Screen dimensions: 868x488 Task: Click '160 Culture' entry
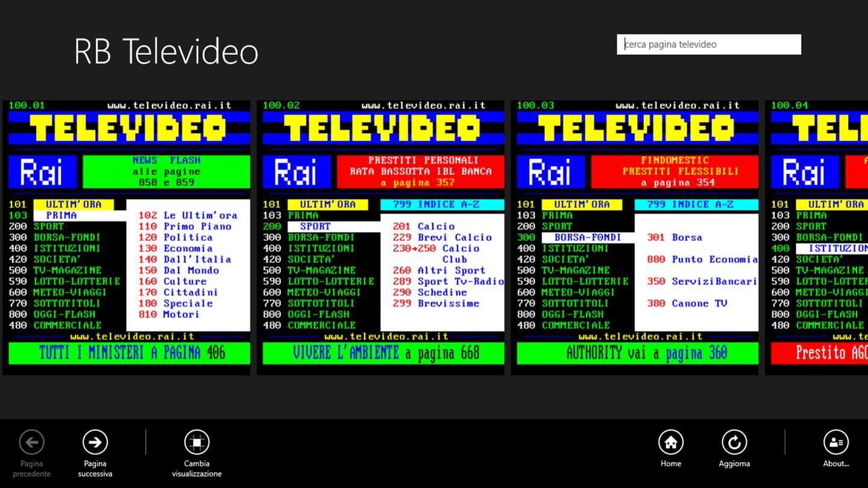(x=173, y=281)
